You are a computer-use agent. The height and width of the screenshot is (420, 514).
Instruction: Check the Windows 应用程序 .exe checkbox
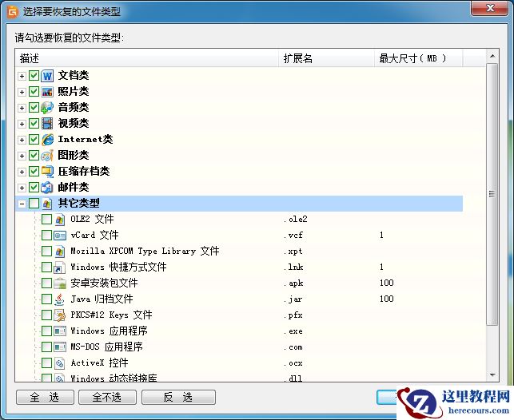point(46,331)
